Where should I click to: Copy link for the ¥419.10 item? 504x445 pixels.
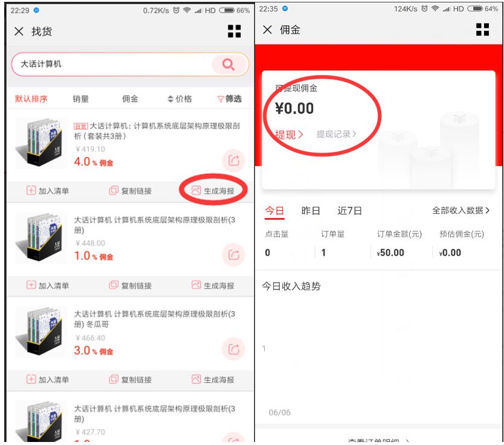(130, 191)
